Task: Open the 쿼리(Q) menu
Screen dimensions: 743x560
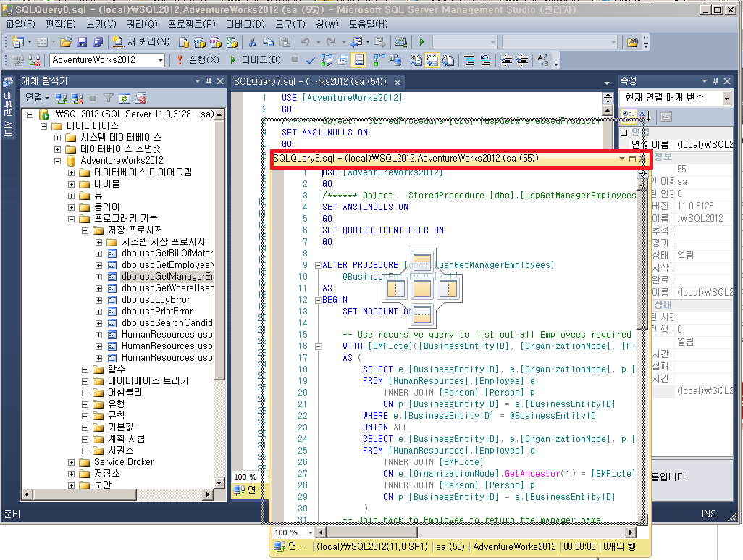Action: pos(142,24)
